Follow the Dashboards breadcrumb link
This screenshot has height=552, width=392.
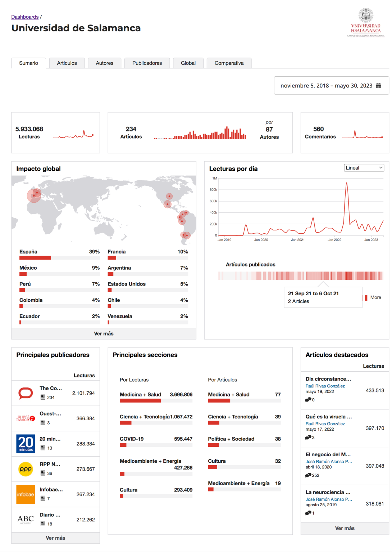tap(25, 17)
